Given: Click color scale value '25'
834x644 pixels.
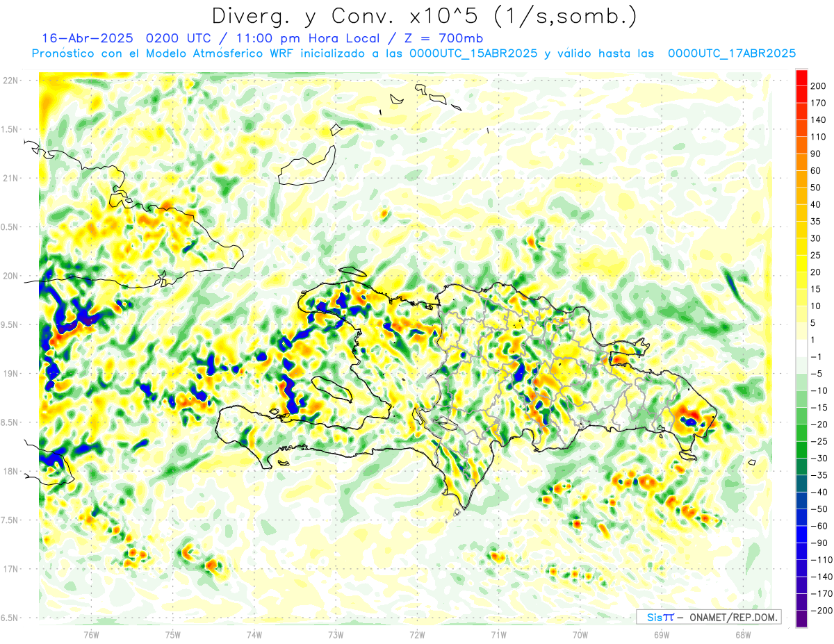Looking at the screenshot, I should tap(816, 255).
